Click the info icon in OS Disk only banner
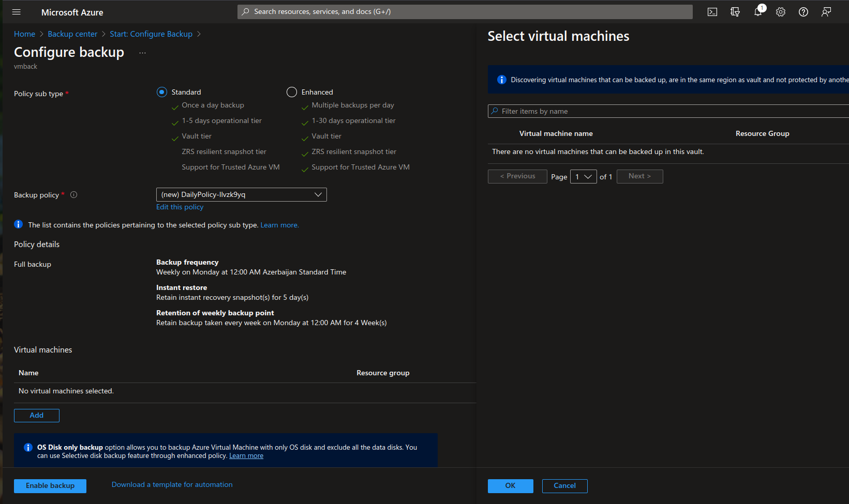 point(28,447)
